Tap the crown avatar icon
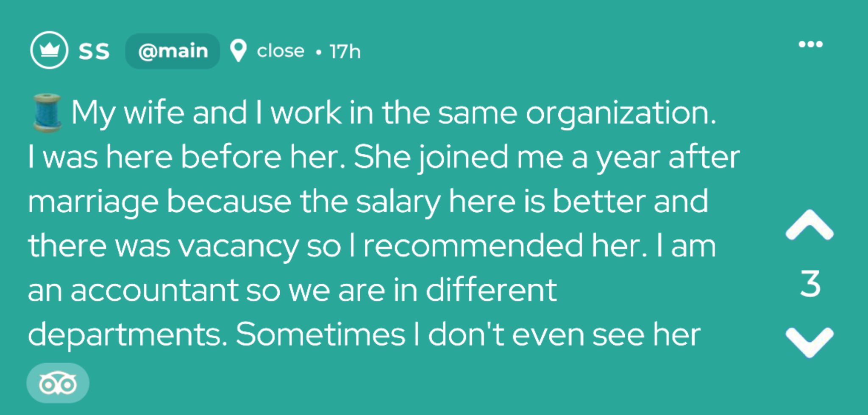Viewport: 868px width, 415px height. 49,50
